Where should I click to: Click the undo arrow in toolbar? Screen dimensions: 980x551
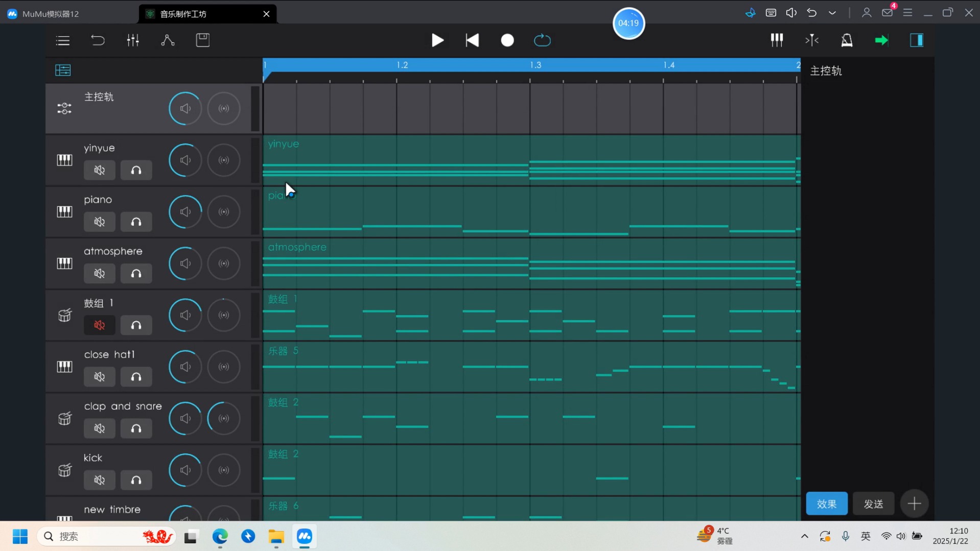click(98, 40)
